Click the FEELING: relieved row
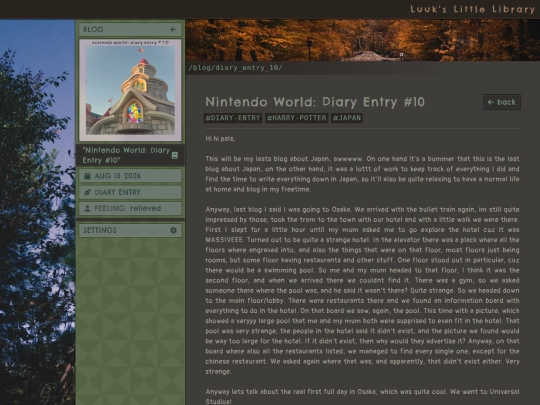 point(130,208)
